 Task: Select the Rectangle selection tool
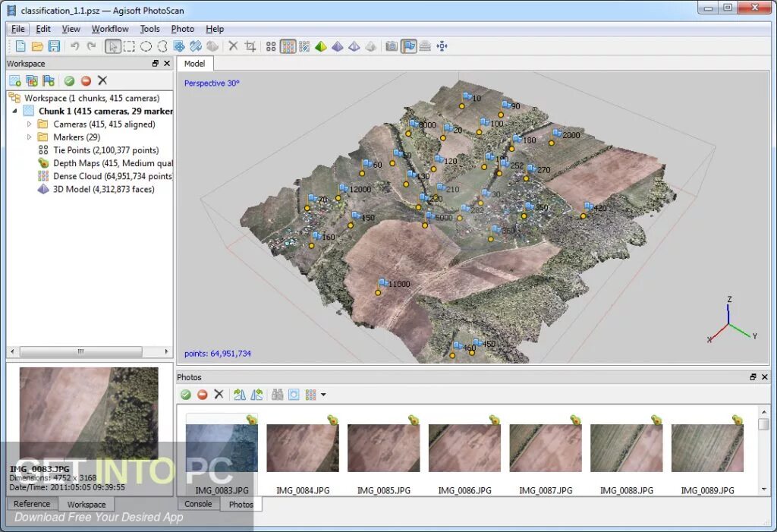129,46
